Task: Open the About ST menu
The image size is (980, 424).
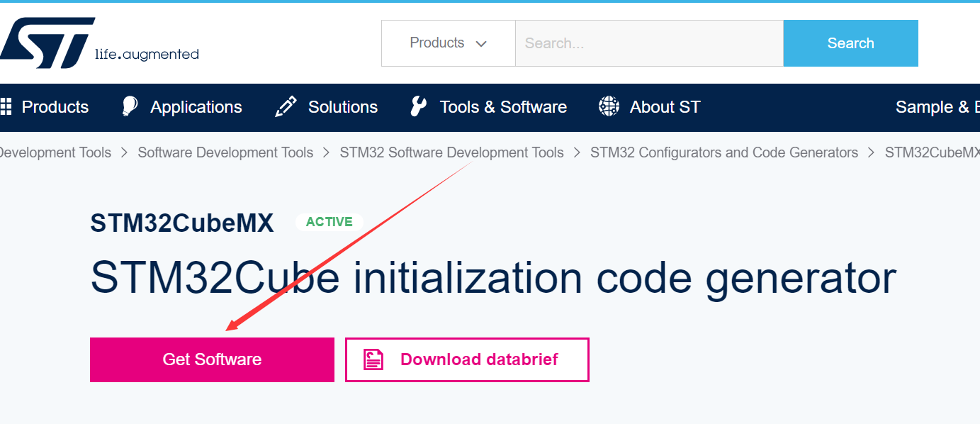Action: 665,107
